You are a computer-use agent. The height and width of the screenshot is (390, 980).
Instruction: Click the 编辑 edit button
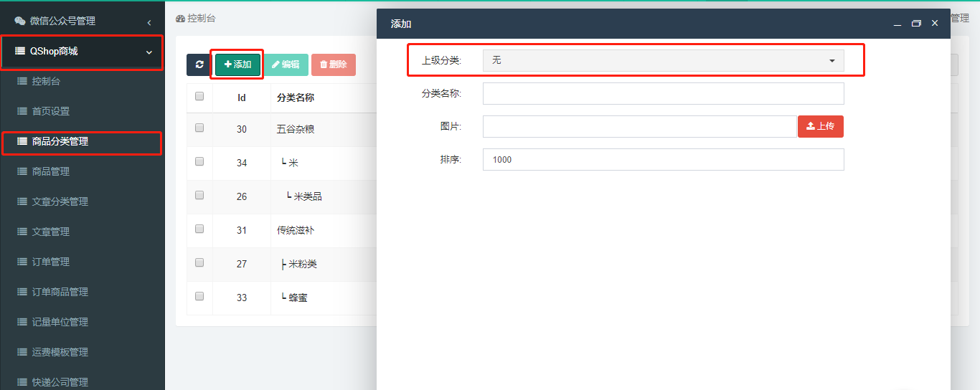point(286,65)
